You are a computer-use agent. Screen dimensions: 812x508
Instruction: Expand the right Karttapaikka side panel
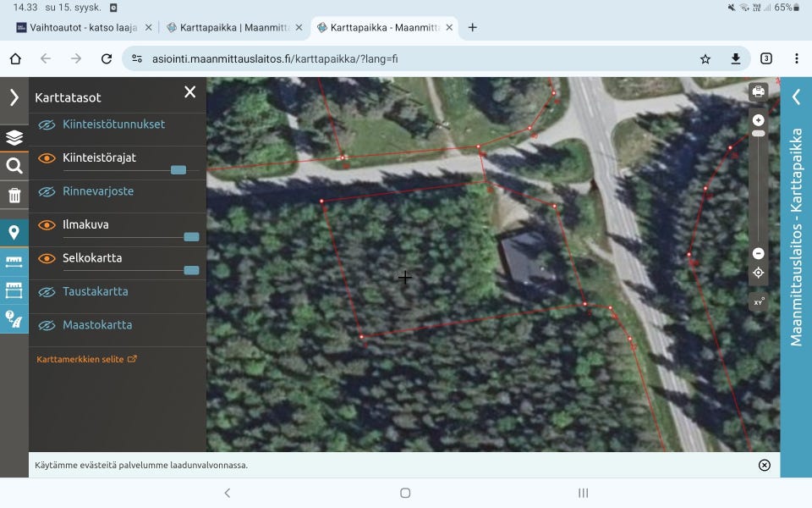pos(796,97)
